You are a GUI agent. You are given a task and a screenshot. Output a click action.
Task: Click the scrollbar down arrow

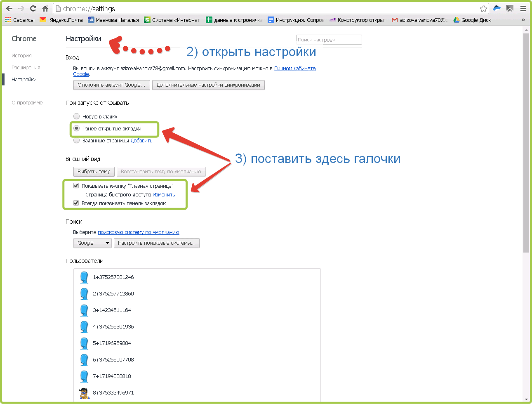pyautogui.click(x=526, y=399)
